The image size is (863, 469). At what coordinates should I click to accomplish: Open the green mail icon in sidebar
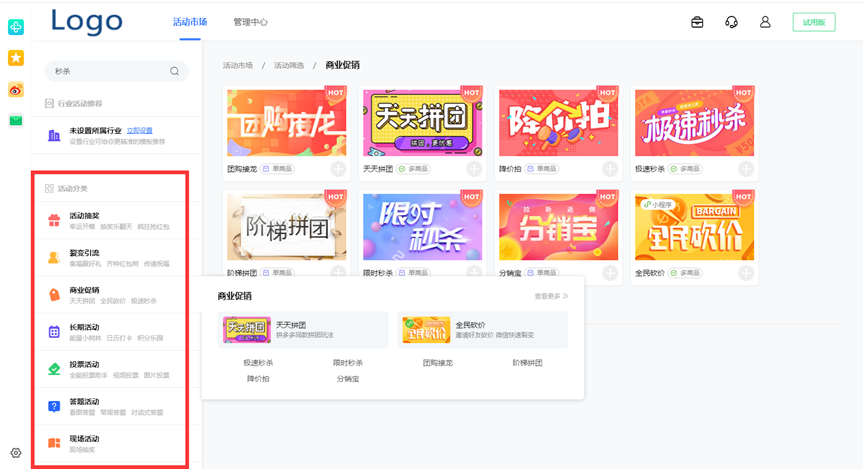pyautogui.click(x=16, y=120)
